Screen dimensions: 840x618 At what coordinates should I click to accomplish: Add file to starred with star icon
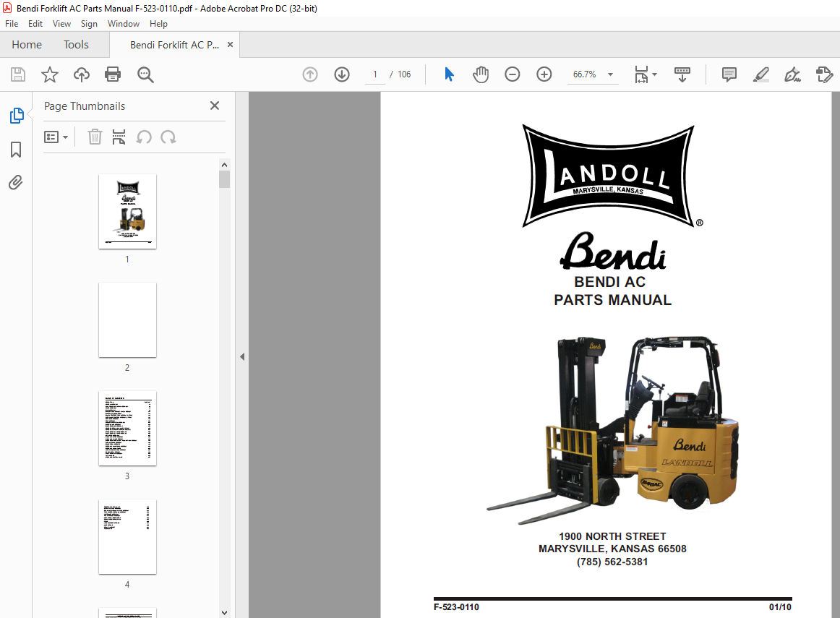coord(50,74)
